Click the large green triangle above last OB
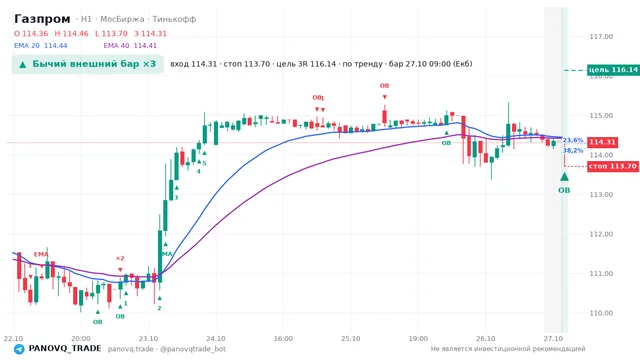This screenshot has height=360, width=640. [564, 177]
